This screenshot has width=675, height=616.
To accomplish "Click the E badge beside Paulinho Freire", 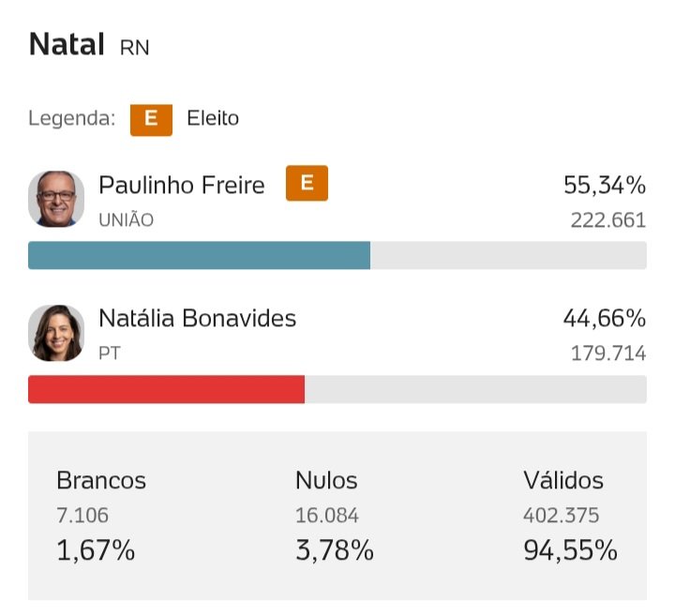I will [x=307, y=184].
